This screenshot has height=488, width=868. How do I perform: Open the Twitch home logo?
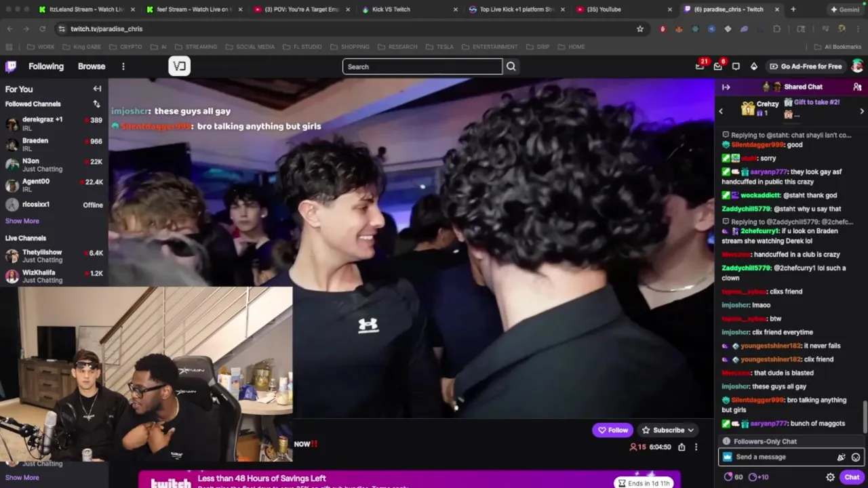pyautogui.click(x=11, y=66)
